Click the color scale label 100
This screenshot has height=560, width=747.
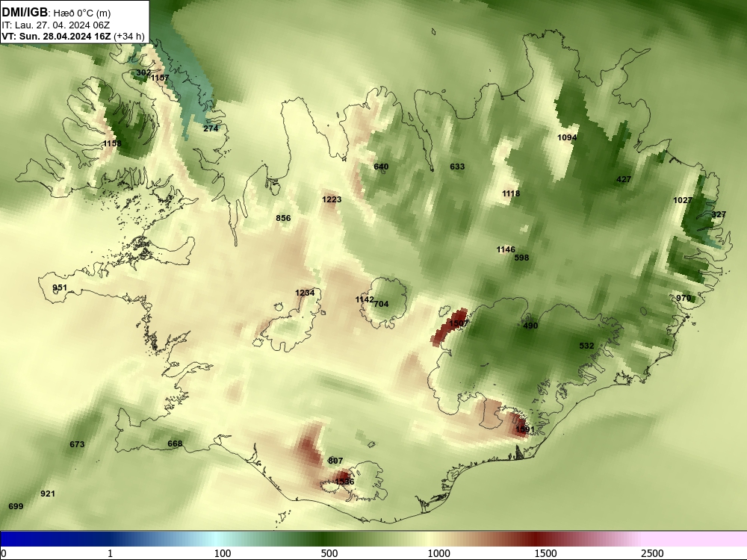[223, 553]
